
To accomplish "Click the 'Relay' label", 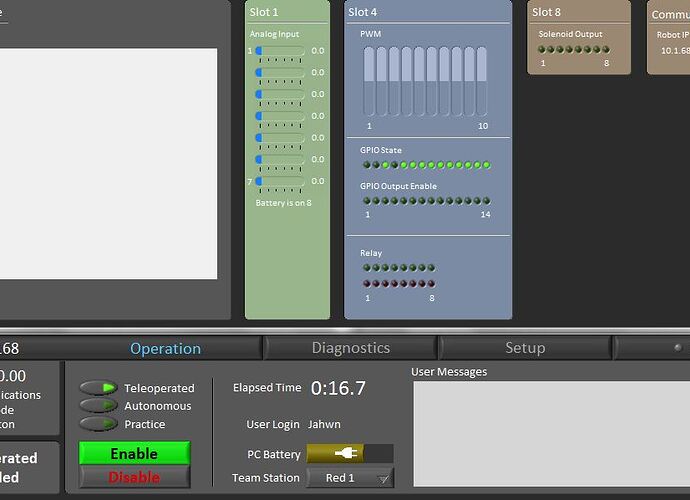I will coord(371,253).
